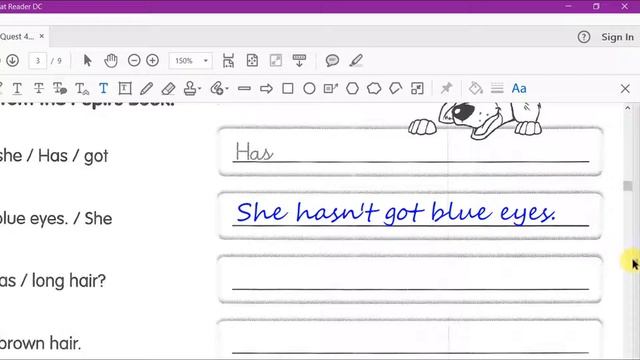Choose the Selection arrow tool
The width and height of the screenshot is (640, 360).
(x=87, y=61)
